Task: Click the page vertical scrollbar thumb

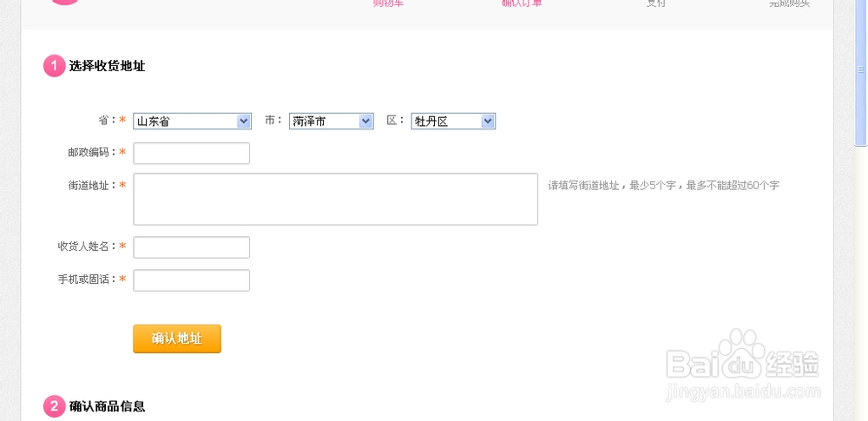Action: (861, 72)
